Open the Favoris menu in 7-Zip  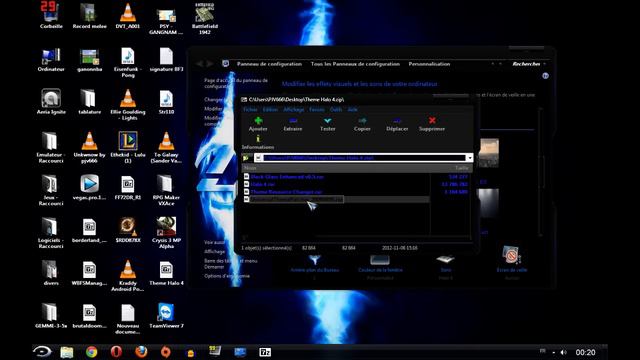point(317,109)
